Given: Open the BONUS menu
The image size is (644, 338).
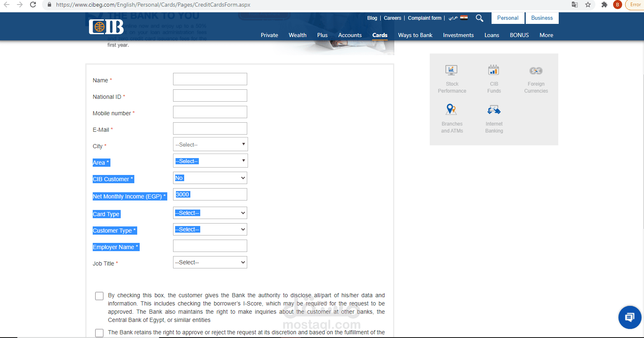Looking at the screenshot, I should pos(519,35).
